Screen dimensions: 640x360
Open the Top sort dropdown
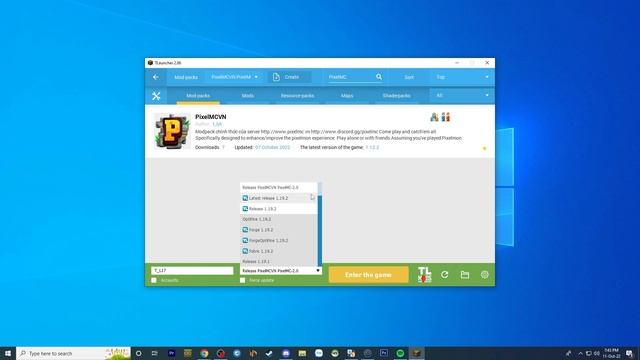462,77
